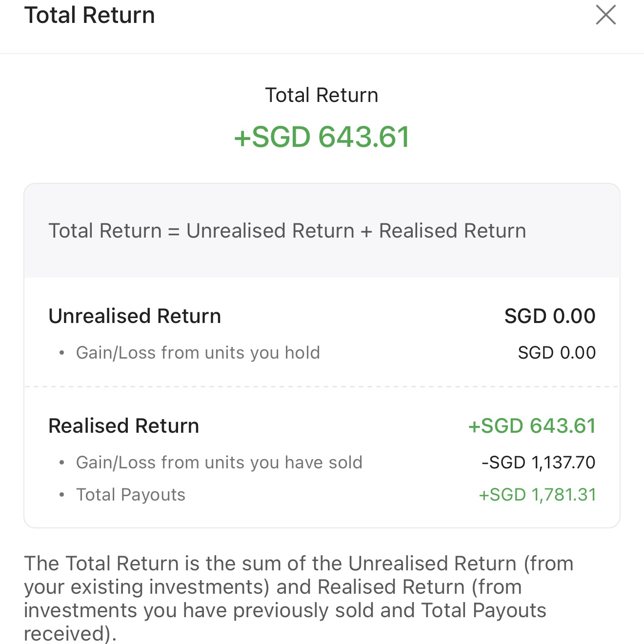Image resolution: width=644 pixels, height=644 pixels.
Task: Select the Unrealised Return row heading
Action: (x=135, y=316)
